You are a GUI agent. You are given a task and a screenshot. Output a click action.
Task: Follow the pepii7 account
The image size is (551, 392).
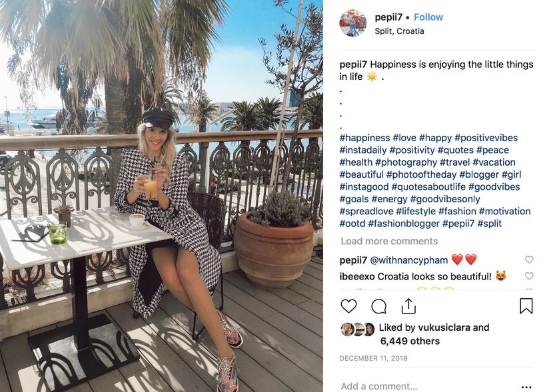428,17
